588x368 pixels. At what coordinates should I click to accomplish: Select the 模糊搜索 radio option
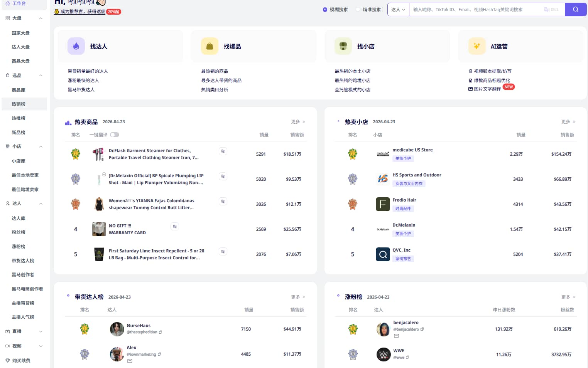(x=325, y=10)
